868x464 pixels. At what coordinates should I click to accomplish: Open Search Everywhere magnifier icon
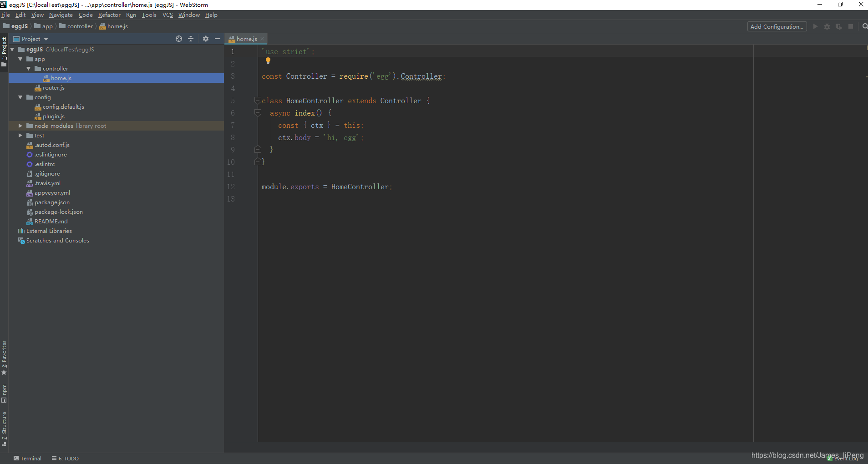click(865, 26)
